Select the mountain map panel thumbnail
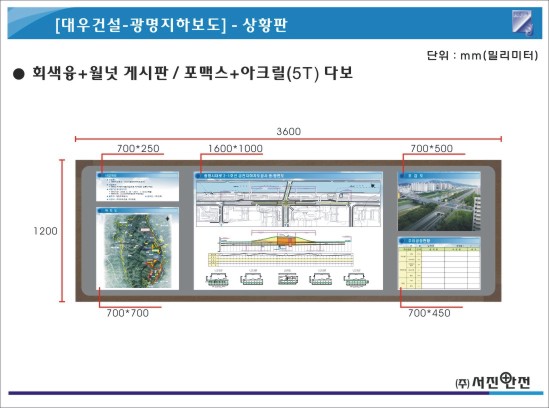The width and height of the screenshot is (549, 408). (137, 248)
